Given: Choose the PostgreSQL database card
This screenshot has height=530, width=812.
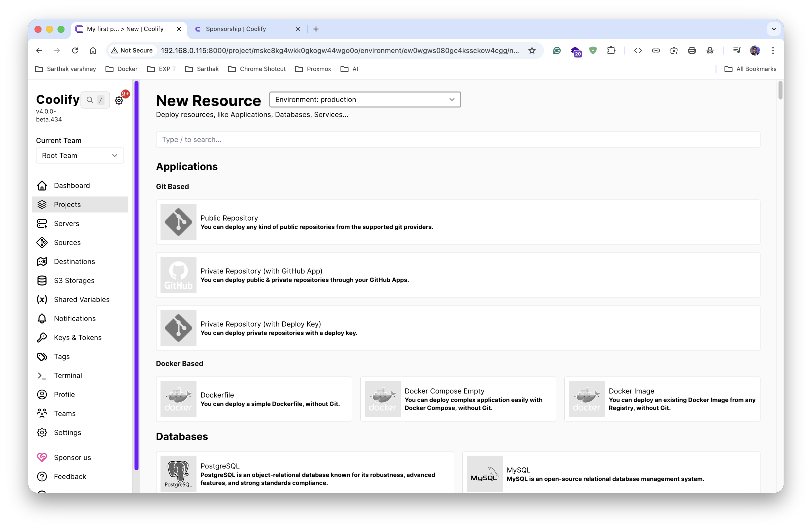Looking at the screenshot, I should pyautogui.click(x=305, y=474).
